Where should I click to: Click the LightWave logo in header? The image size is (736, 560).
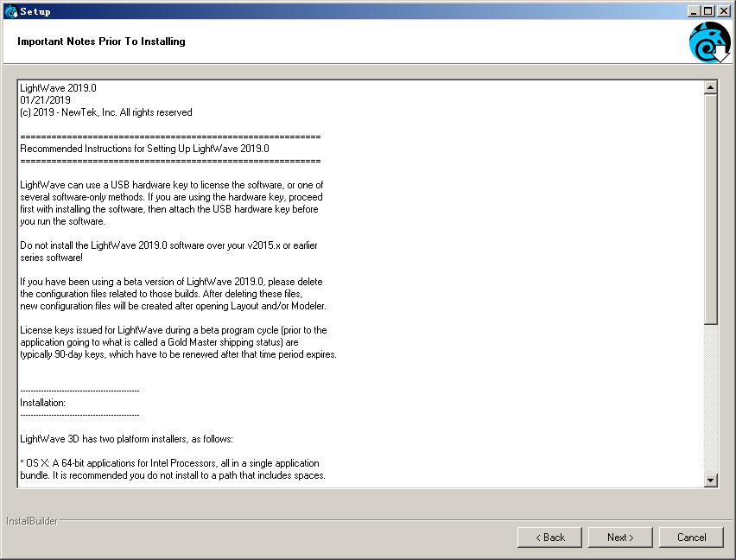pos(710,42)
